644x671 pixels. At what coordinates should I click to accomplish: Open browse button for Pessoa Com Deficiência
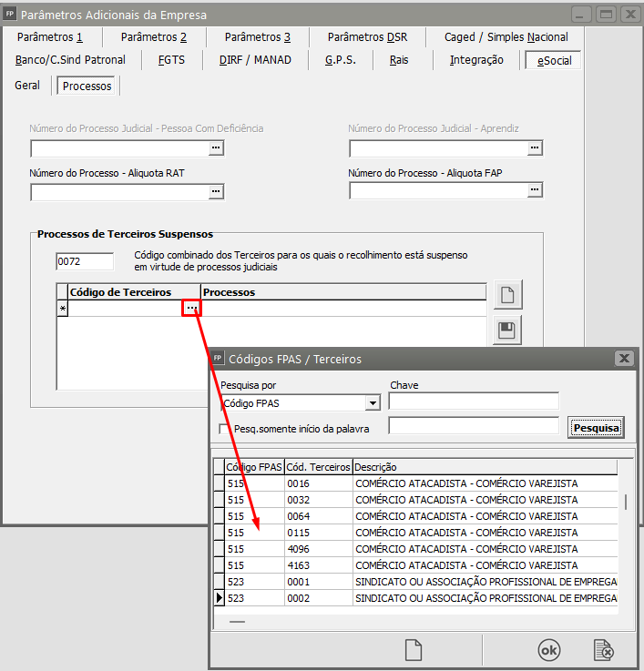[216, 147]
